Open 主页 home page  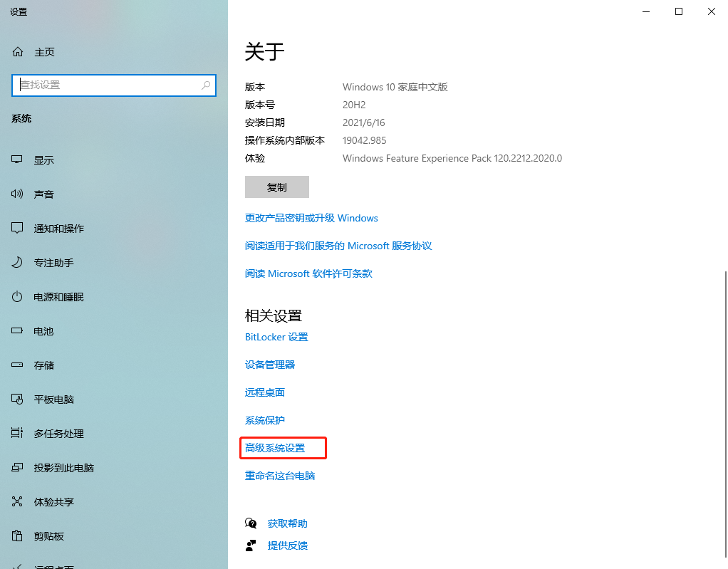click(x=45, y=52)
